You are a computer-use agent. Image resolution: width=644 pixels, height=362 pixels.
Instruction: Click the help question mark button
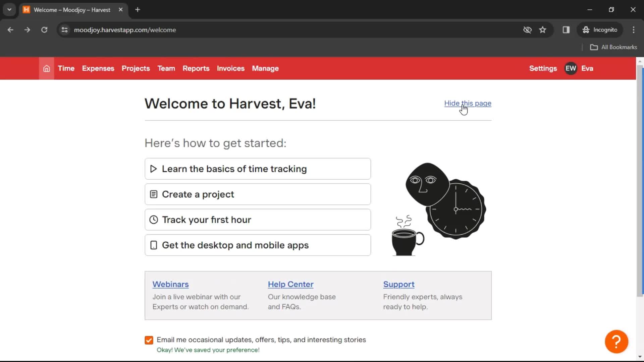point(616,341)
